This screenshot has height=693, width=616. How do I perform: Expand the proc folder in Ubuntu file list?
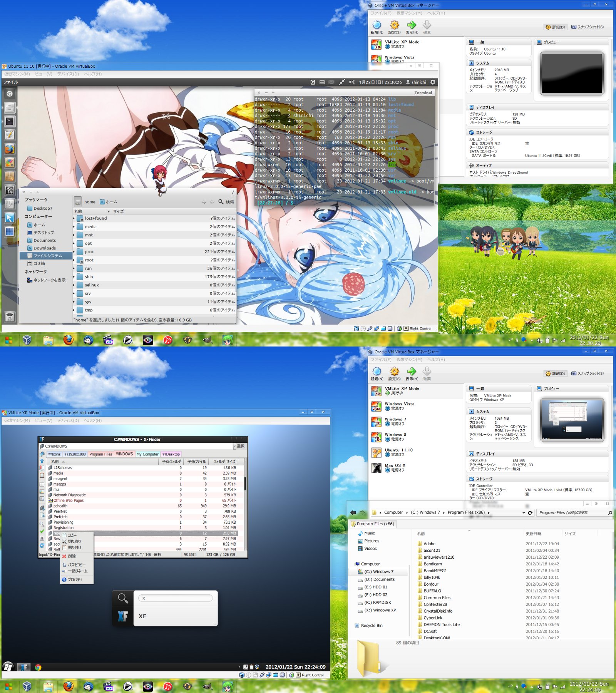(74, 252)
